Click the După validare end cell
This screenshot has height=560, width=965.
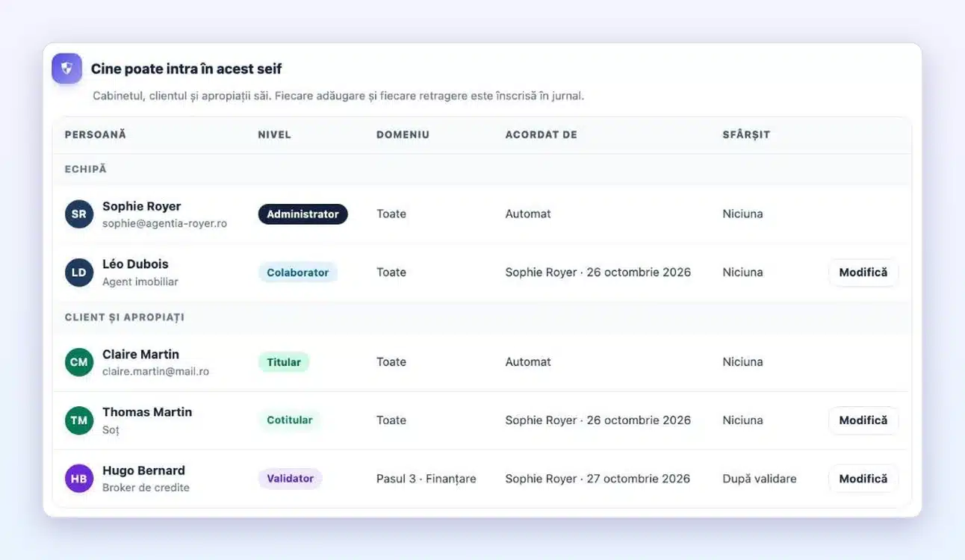pos(760,479)
